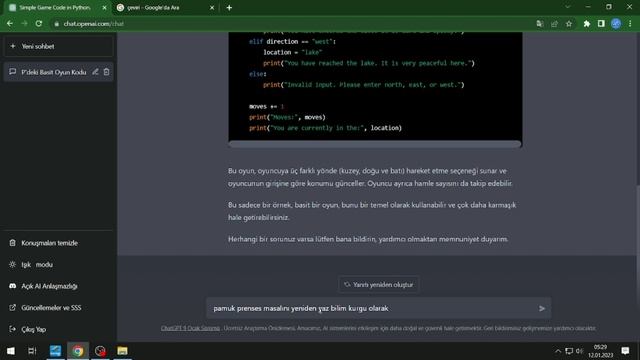The image size is (640, 360).
Task: Bookmark this page with the star icon
Action: (569, 24)
